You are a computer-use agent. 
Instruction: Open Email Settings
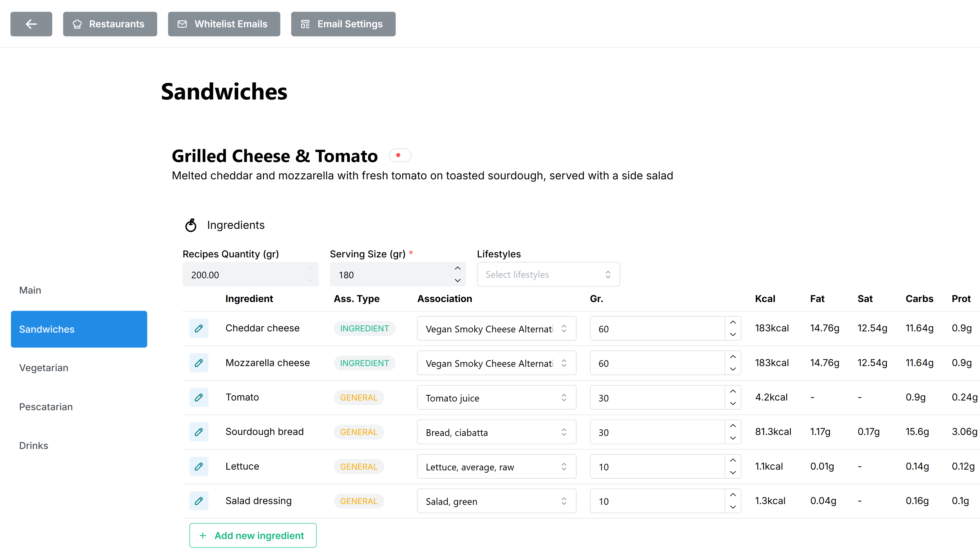coord(343,24)
